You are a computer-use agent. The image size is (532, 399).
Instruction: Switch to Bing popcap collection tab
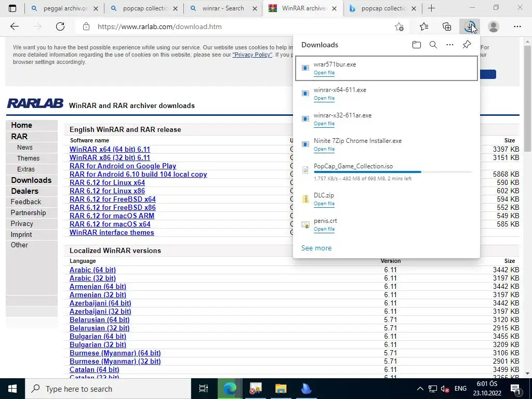(x=383, y=8)
